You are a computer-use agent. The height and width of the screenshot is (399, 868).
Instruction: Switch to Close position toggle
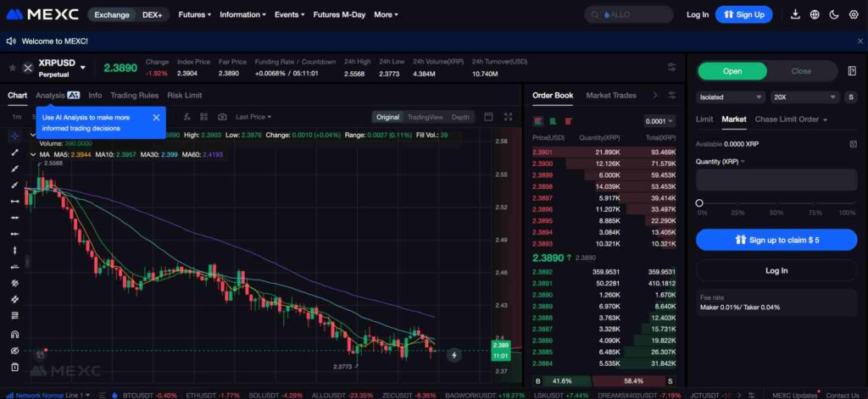click(801, 71)
